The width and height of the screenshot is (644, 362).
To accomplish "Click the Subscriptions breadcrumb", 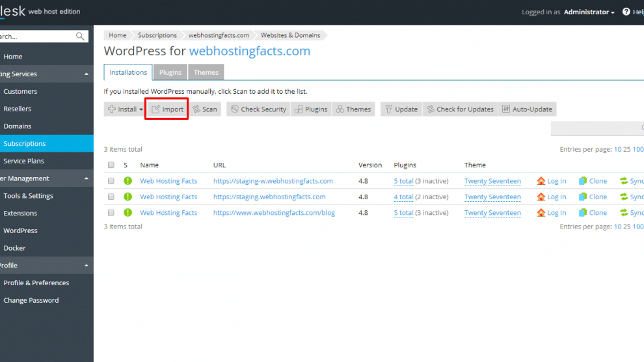I will pyautogui.click(x=157, y=35).
